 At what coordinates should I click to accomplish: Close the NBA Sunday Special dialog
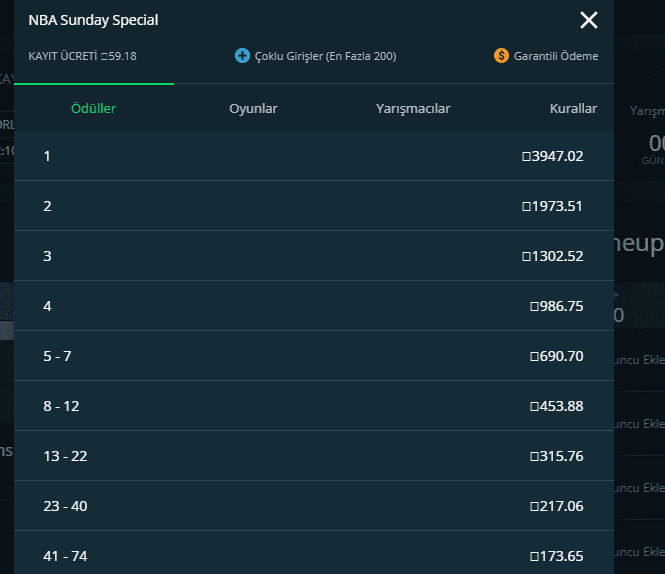589,20
